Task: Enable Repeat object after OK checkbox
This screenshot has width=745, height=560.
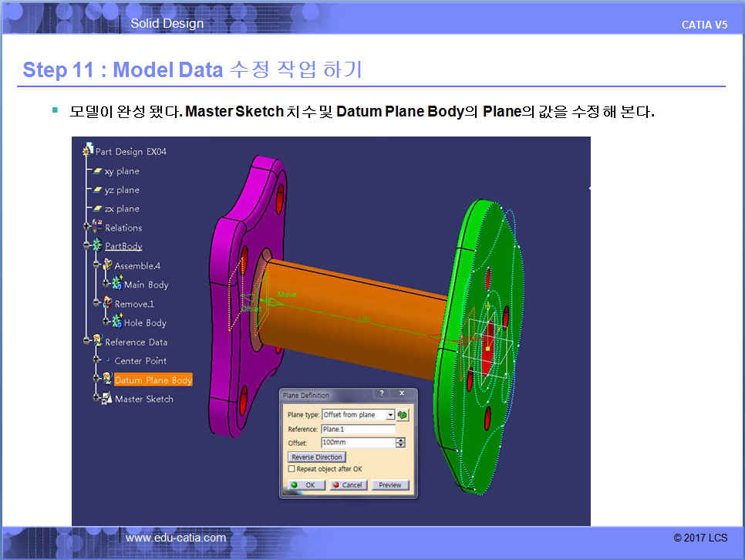Action: pos(292,469)
